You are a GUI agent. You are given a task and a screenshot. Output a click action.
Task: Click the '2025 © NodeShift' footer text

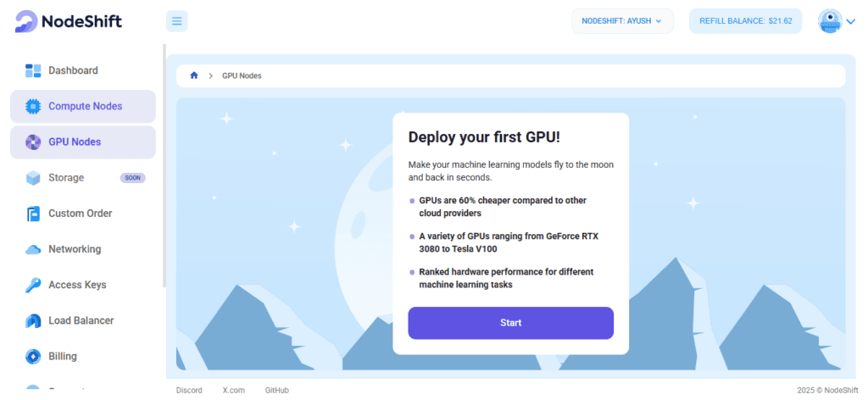[827, 390]
